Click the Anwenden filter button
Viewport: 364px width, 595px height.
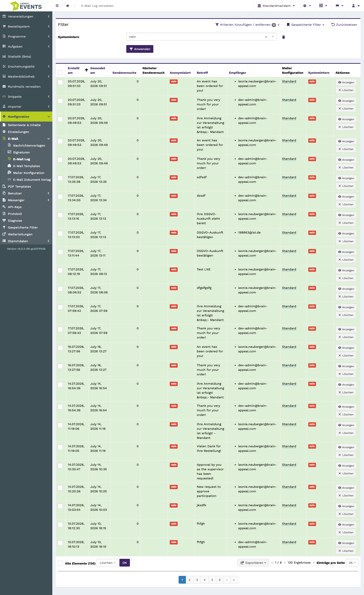tap(140, 49)
